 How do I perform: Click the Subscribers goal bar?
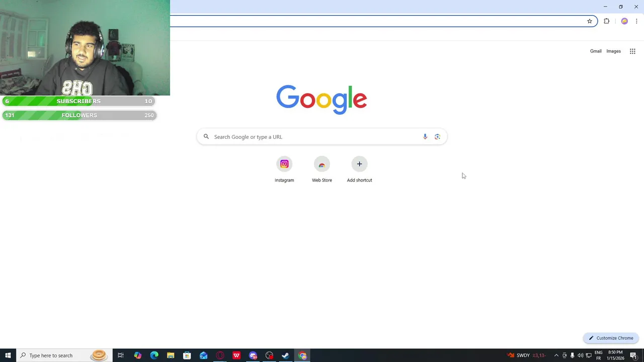click(79, 101)
